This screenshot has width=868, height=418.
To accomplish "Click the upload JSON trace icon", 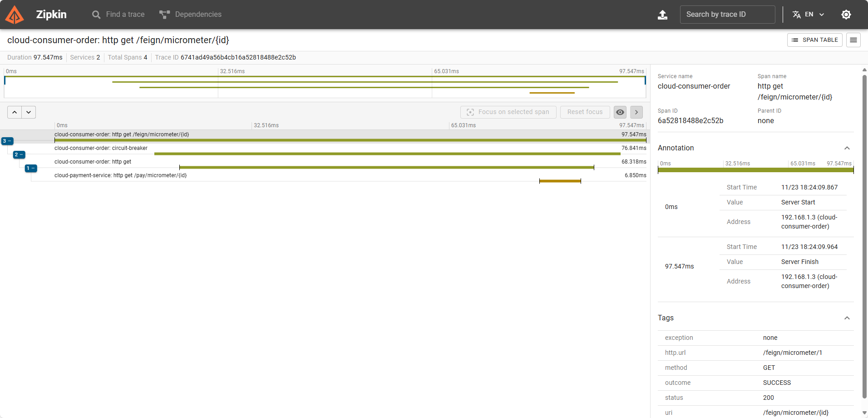I will click(x=662, y=15).
